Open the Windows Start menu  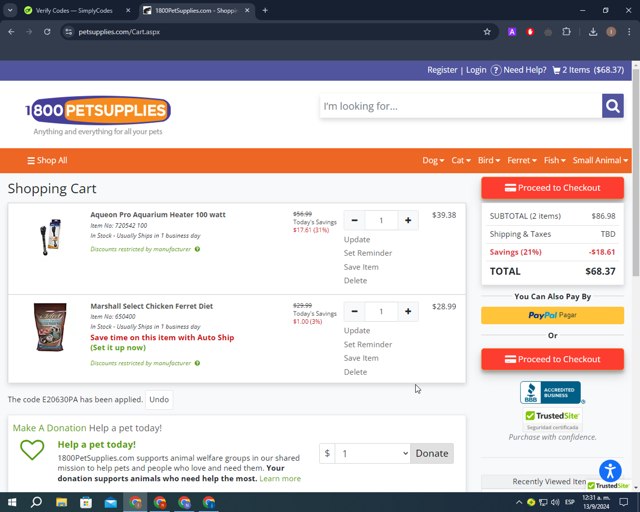(12, 502)
